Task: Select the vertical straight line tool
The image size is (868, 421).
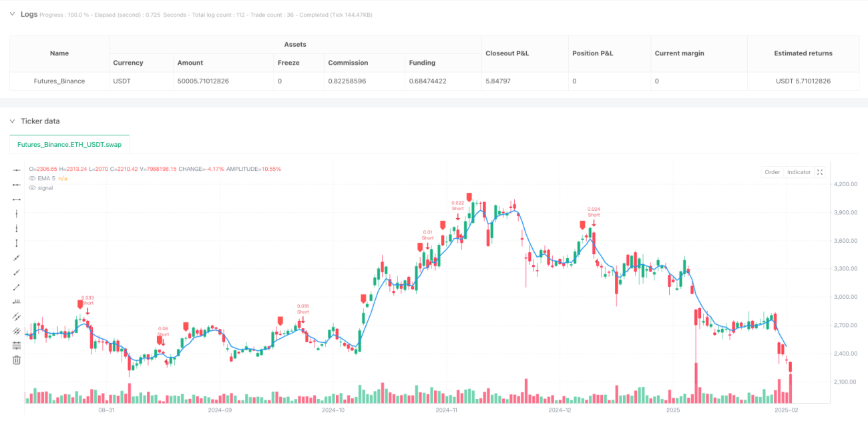Action: click(17, 214)
